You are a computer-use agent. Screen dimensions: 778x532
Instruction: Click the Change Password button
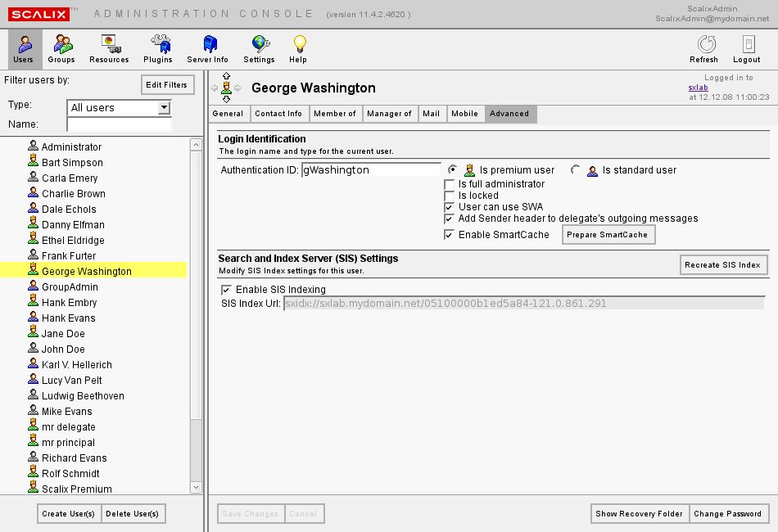point(727,513)
